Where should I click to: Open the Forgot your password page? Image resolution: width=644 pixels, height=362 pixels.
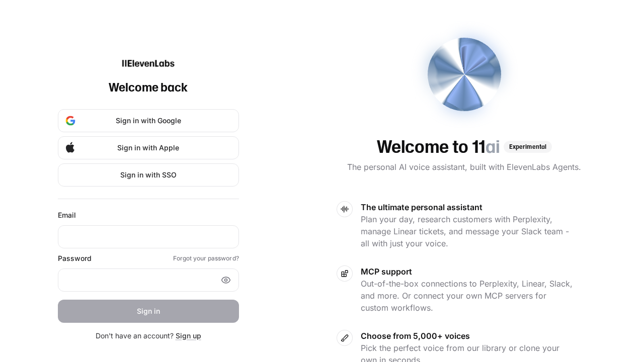(x=206, y=258)
